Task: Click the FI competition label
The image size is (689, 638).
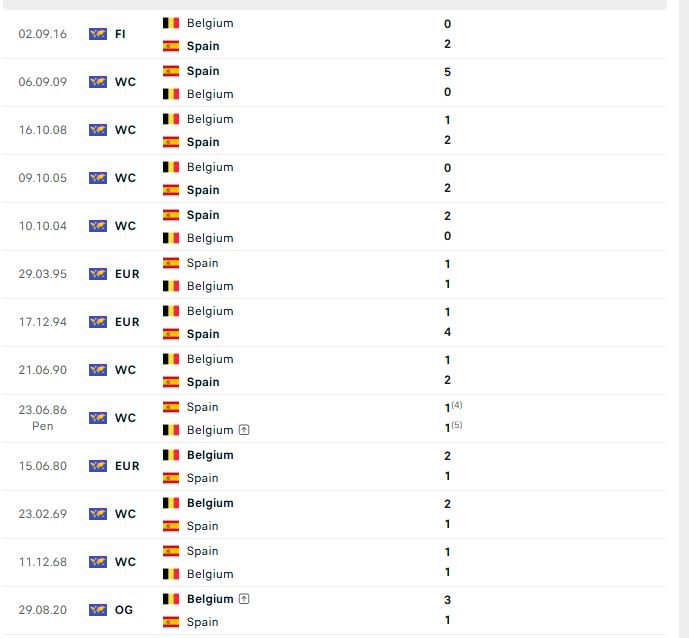Action: [120, 34]
